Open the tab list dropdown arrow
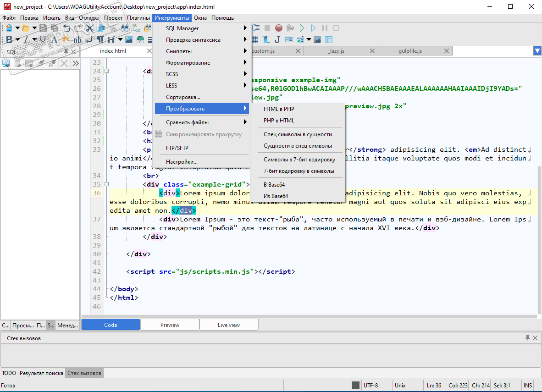542x392 pixels. point(537,51)
